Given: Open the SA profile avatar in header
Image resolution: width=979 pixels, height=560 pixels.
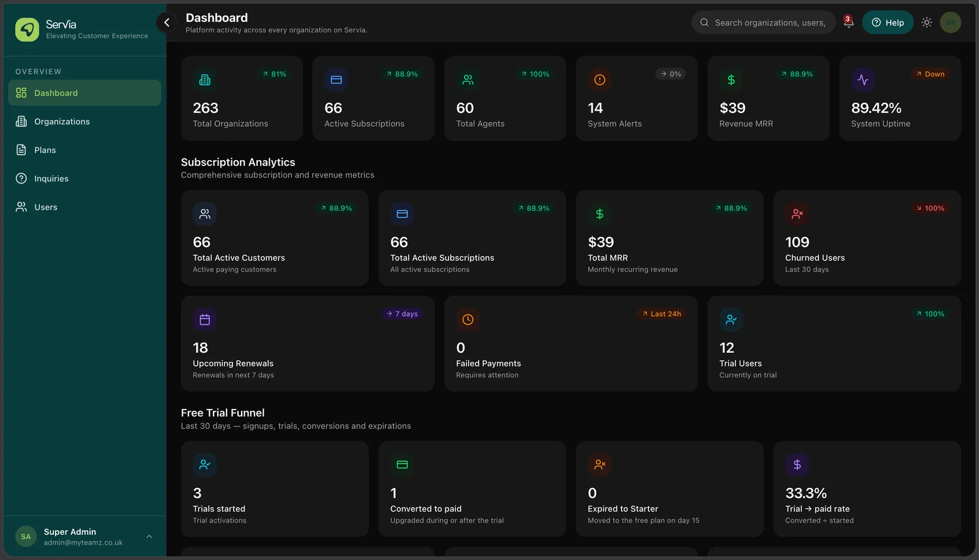Looking at the screenshot, I should (950, 23).
